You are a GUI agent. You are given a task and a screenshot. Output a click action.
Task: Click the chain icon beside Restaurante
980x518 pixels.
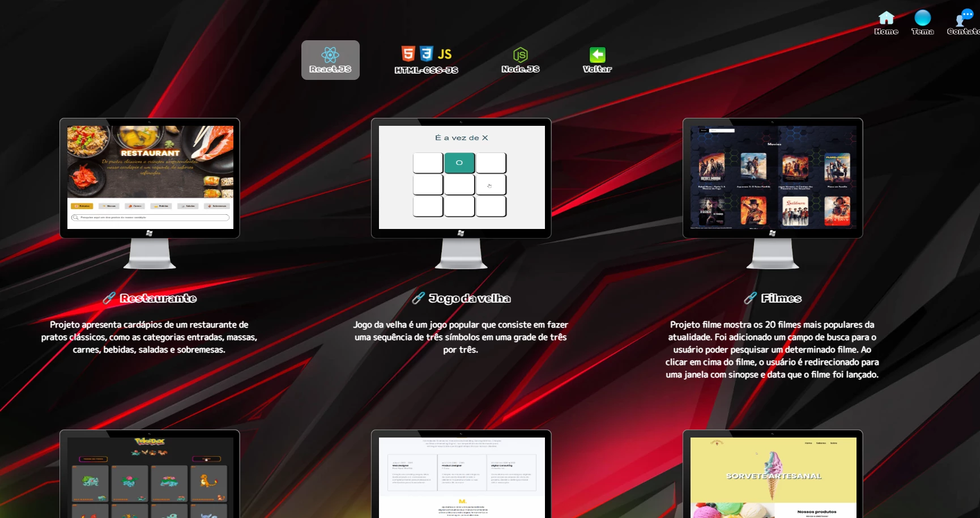tap(109, 298)
